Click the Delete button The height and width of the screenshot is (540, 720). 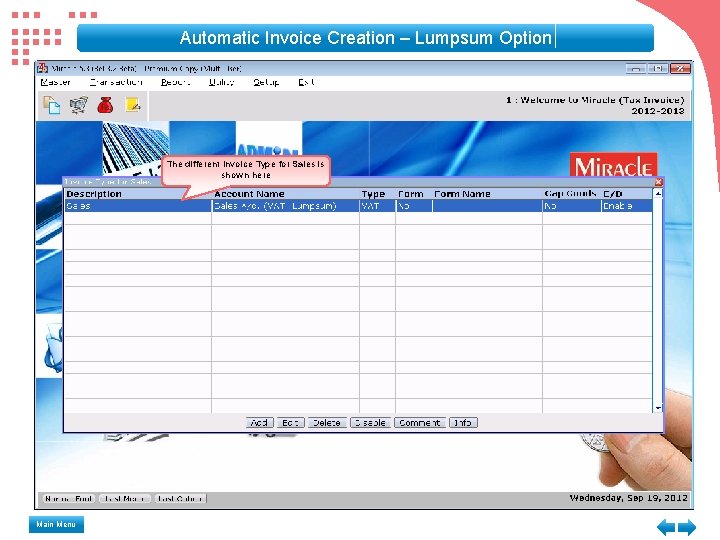click(x=327, y=422)
